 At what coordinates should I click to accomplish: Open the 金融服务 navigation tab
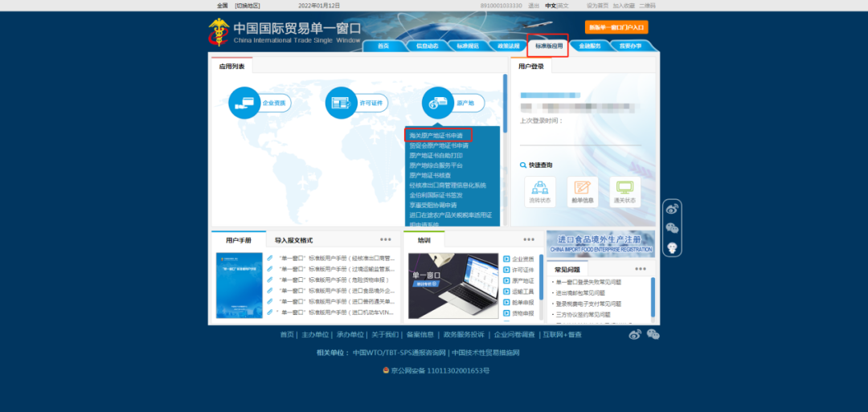pyautogui.click(x=590, y=46)
